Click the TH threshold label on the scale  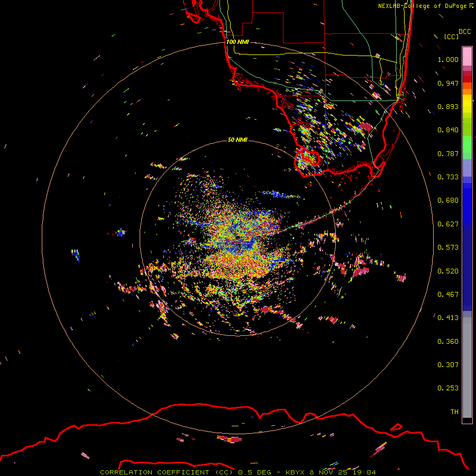(454, 412)
